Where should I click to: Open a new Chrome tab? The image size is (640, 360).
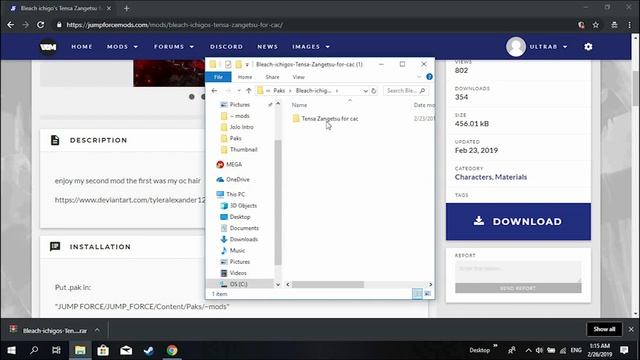[x=127, y=8]
